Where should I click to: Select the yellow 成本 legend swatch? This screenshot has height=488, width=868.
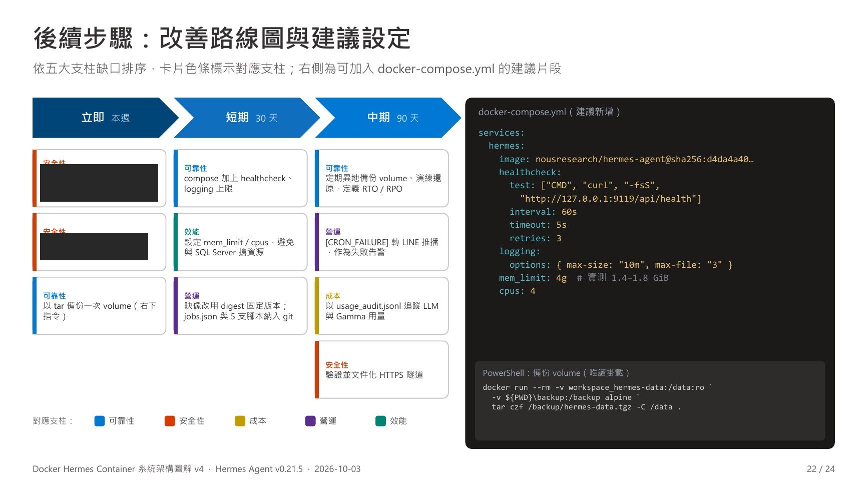click(240, 421)
